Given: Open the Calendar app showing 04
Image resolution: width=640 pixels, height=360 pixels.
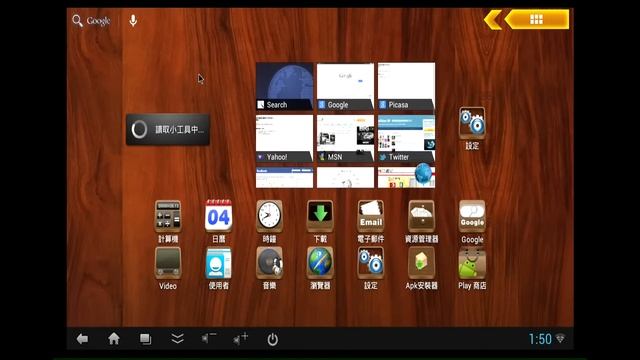Looking at the screenshot, I should tap(218, 216).
